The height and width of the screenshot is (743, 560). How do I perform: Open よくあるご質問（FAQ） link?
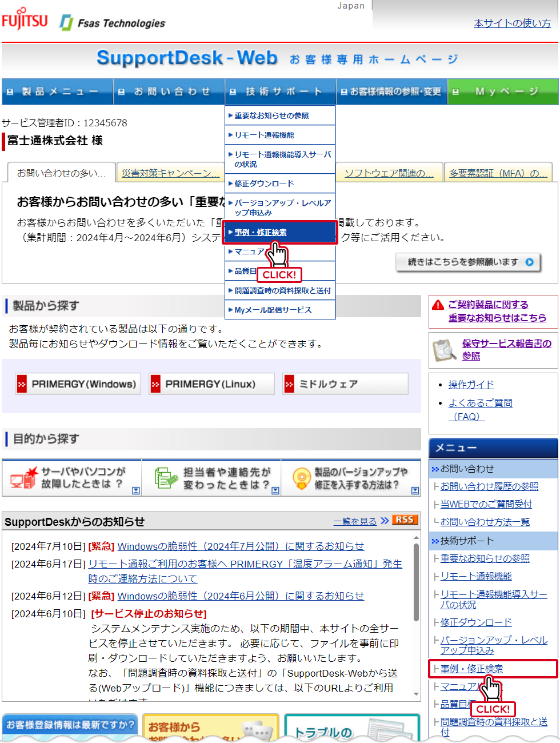[481, 410]
